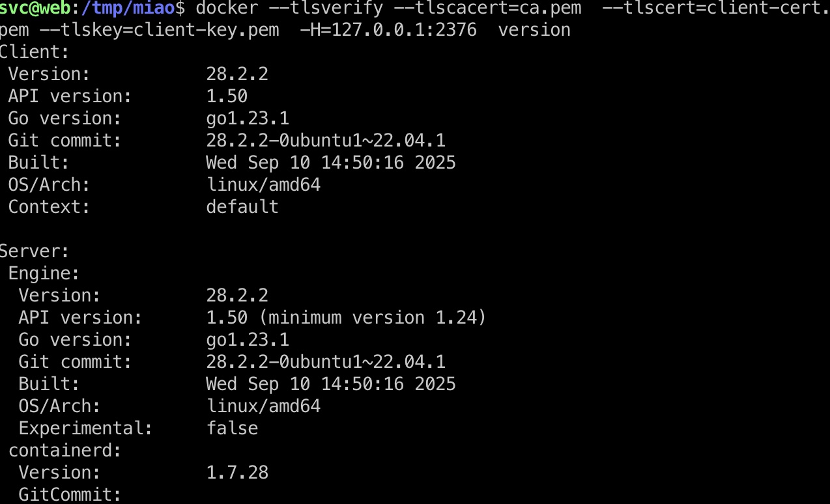
Task: Click the Server: section heading
Action: (35, 252)
